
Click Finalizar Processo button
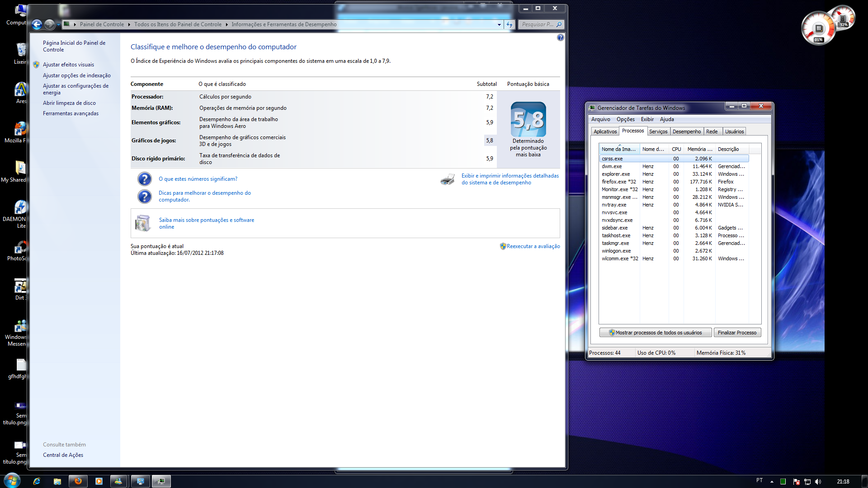(x=737, y=333)
